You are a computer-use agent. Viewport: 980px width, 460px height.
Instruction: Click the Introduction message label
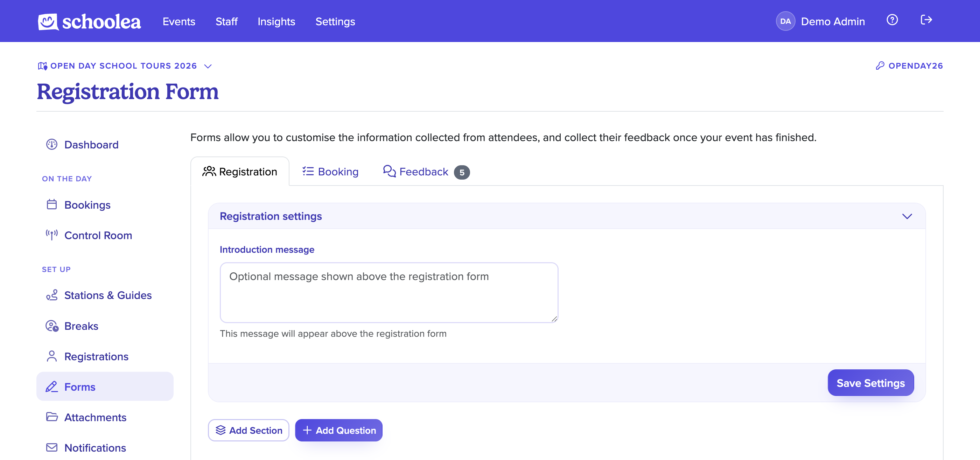point(267,250)
